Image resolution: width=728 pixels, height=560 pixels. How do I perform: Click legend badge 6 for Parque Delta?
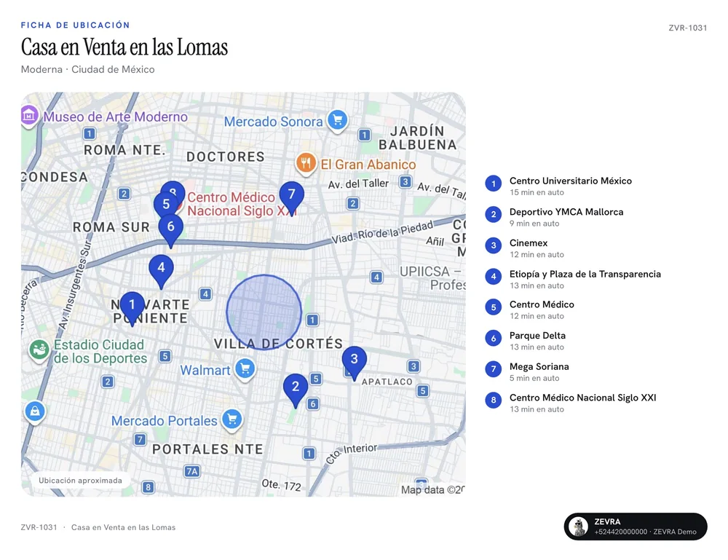point(494,339)
